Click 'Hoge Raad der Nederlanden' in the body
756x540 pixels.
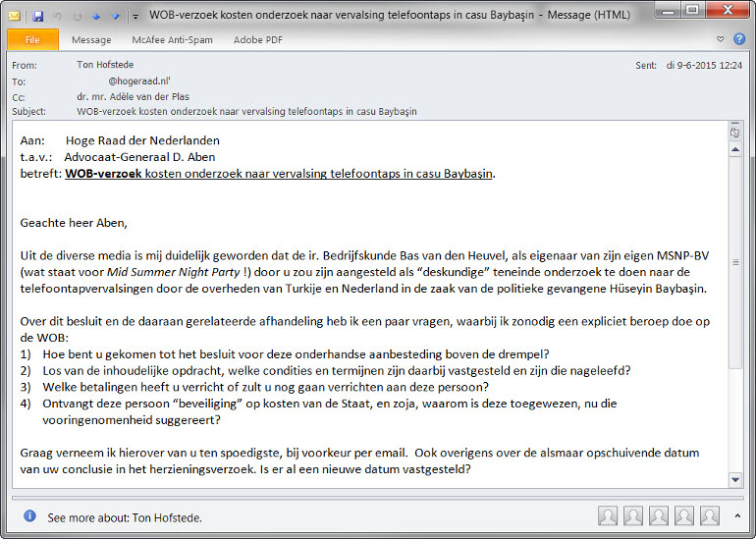tap(142, 140)
